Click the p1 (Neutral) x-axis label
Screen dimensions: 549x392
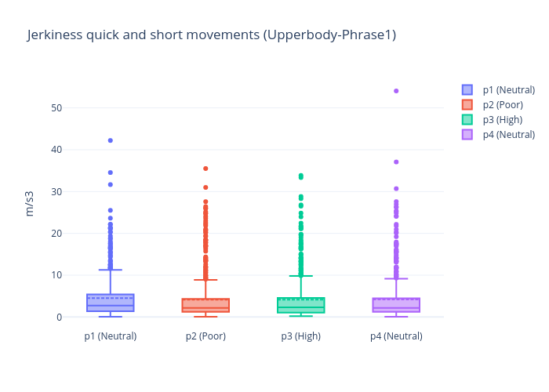coord(111,336)
